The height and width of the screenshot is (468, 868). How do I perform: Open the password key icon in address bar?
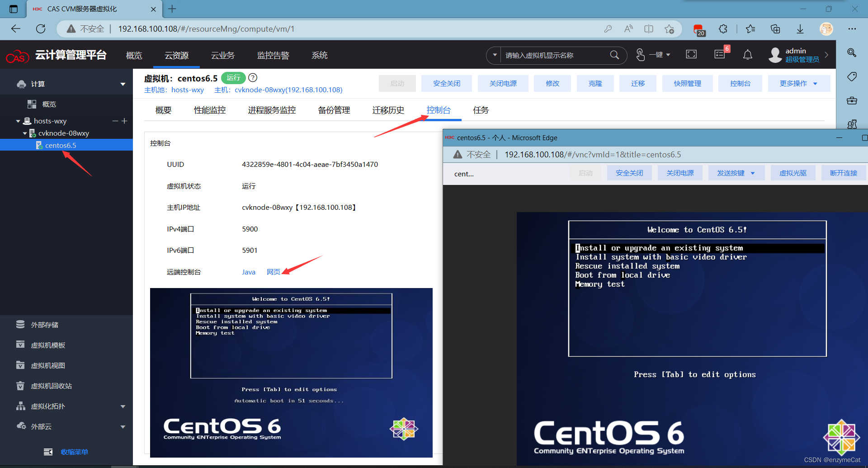pos(608,29)
